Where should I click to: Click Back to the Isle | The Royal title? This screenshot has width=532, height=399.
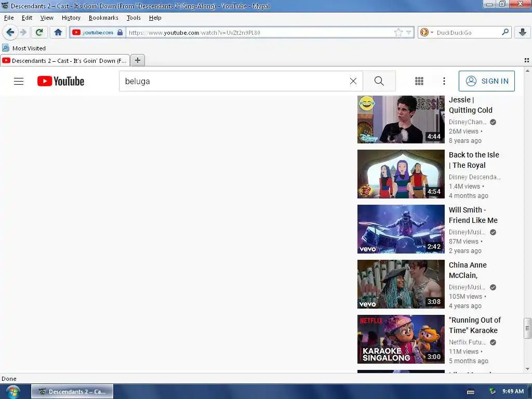pyautogui.click(x=474, y=160)
